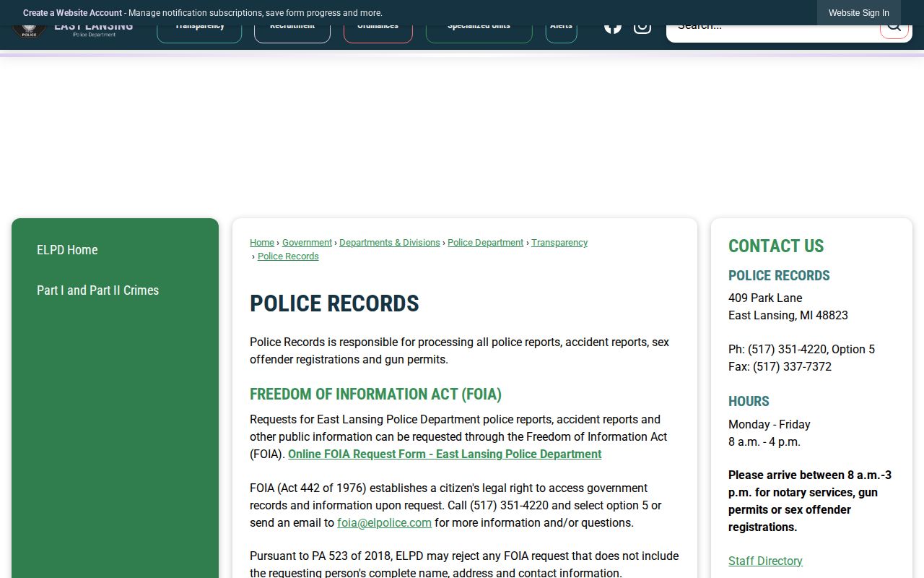
Task: Click the Police Records breadcrumb link
Action: [x=288, y=256]
